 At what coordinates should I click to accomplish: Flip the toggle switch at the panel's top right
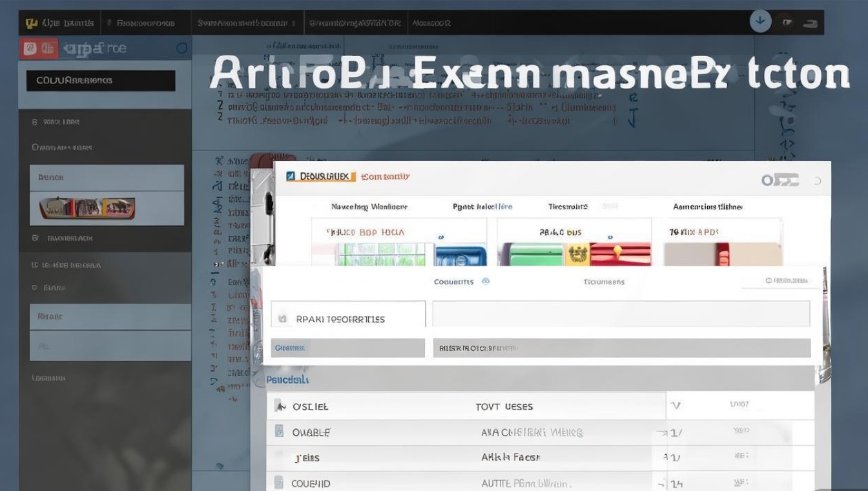pyautogui.click(x=780, y=180)
